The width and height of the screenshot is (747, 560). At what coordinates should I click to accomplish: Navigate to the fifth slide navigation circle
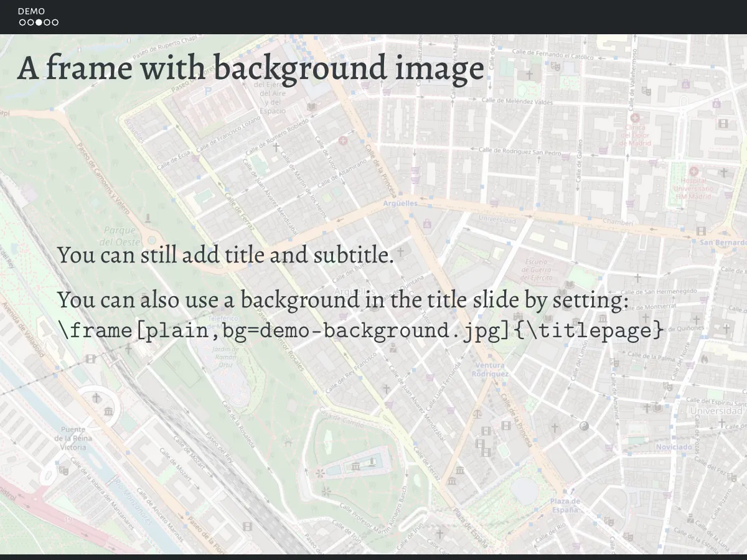tap(55, 22)
